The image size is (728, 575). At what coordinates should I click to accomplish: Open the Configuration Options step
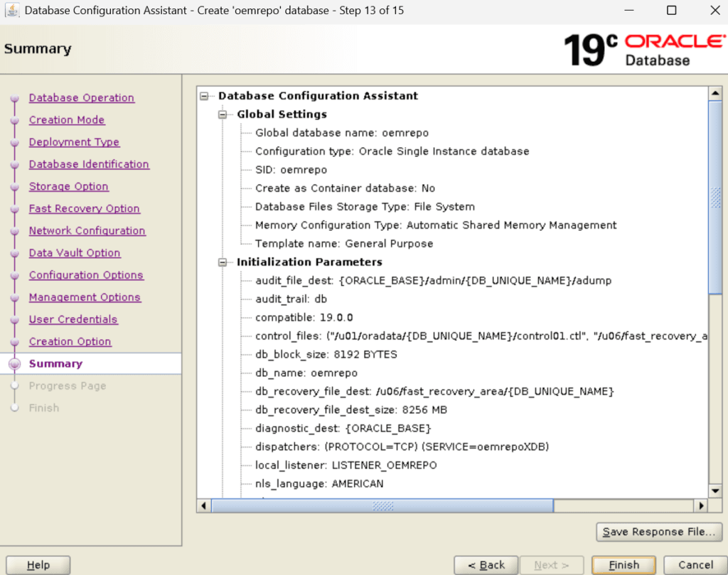tap(86, 275)
